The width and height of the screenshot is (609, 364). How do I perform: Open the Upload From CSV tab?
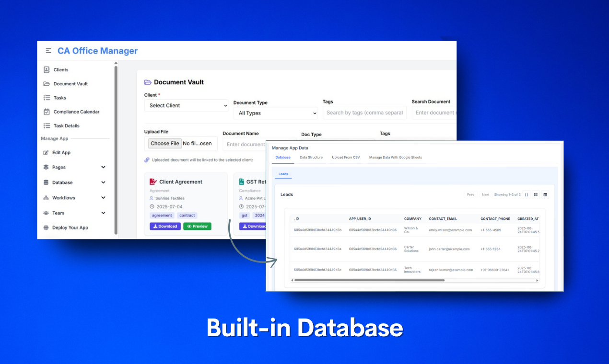[x=346, y=157]
